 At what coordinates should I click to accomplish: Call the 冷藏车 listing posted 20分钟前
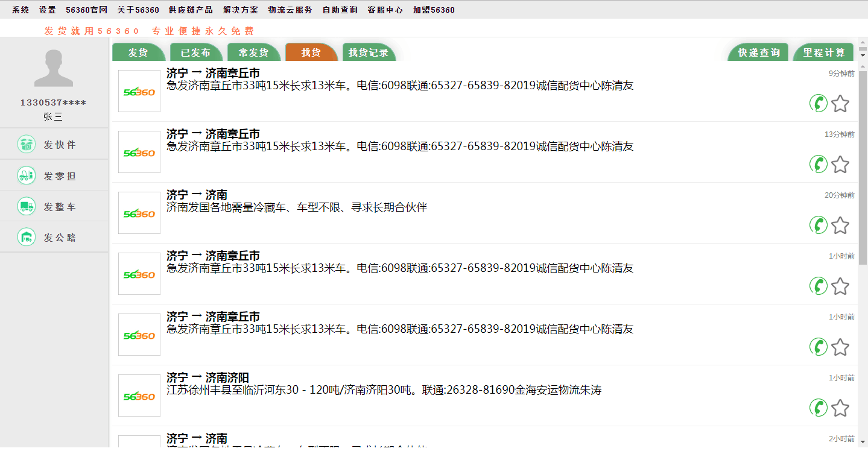tap(819, 225)
